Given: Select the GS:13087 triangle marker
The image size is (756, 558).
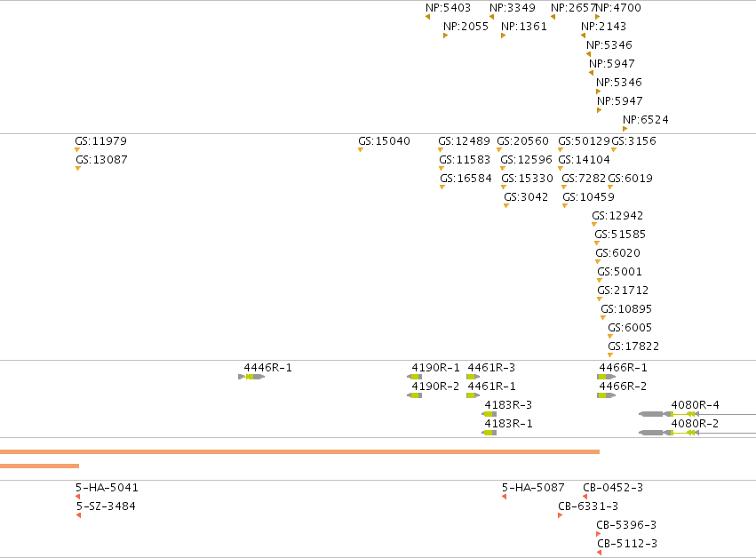Looking at the screenshot, I should pyautogui.click(x=78, y=168).
